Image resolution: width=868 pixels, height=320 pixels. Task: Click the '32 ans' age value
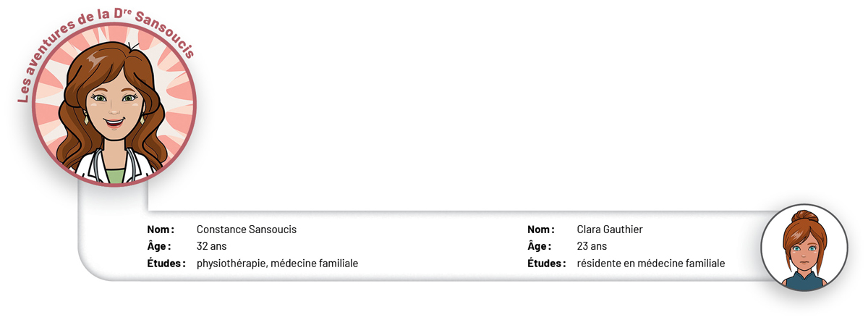click(x=212, y=246)
